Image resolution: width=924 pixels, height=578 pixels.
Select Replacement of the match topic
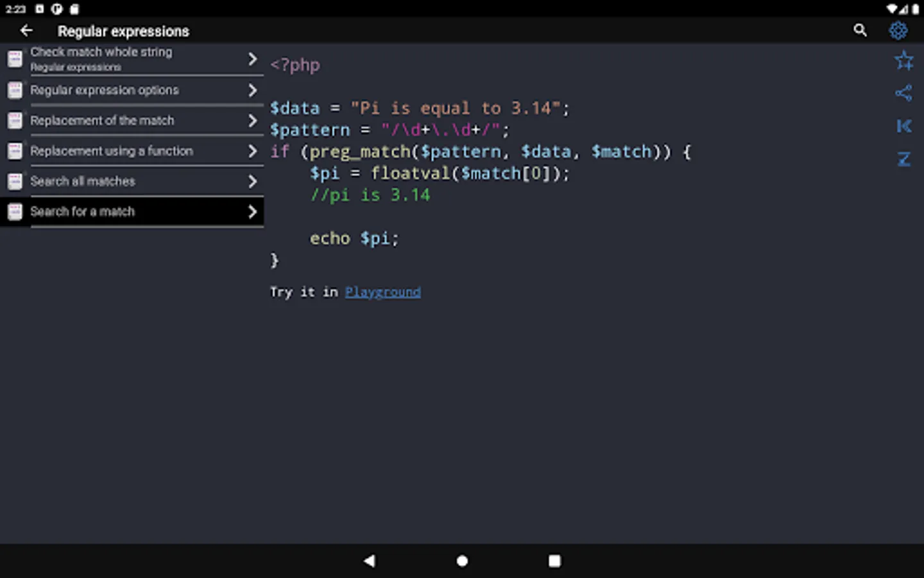(x=132, y=121)
